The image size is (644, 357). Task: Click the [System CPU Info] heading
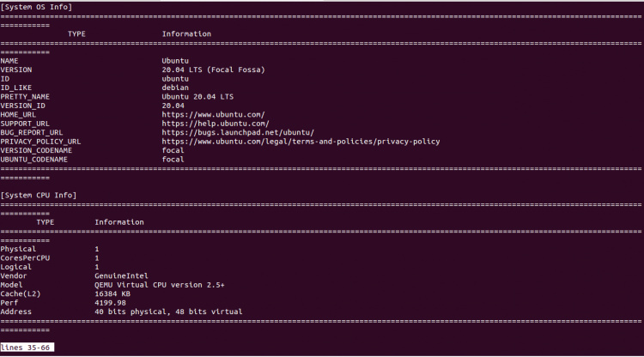click(39, 195)
